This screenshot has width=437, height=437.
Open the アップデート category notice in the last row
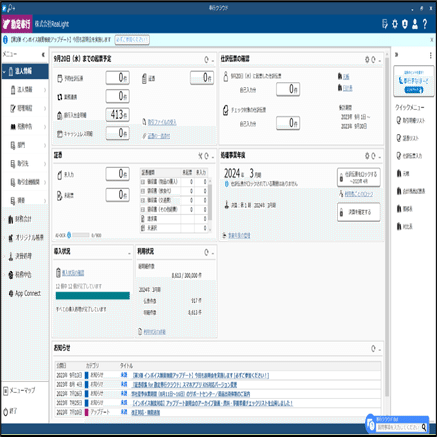145,413
